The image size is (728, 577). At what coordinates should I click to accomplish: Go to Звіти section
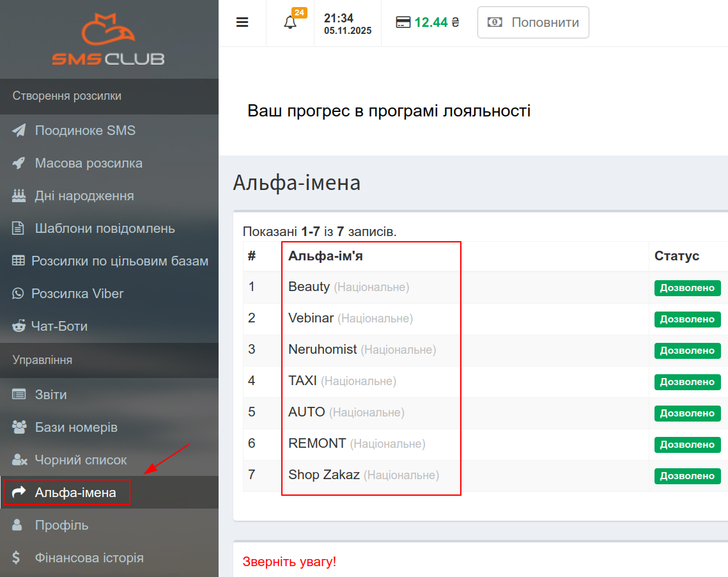pyautogui.click(x=50, y=395)
